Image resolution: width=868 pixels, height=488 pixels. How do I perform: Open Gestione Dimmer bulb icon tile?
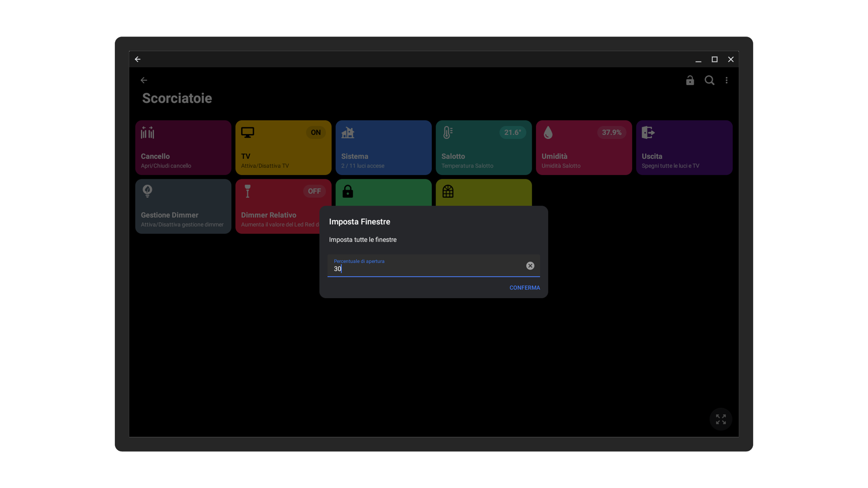pos(147,191)
